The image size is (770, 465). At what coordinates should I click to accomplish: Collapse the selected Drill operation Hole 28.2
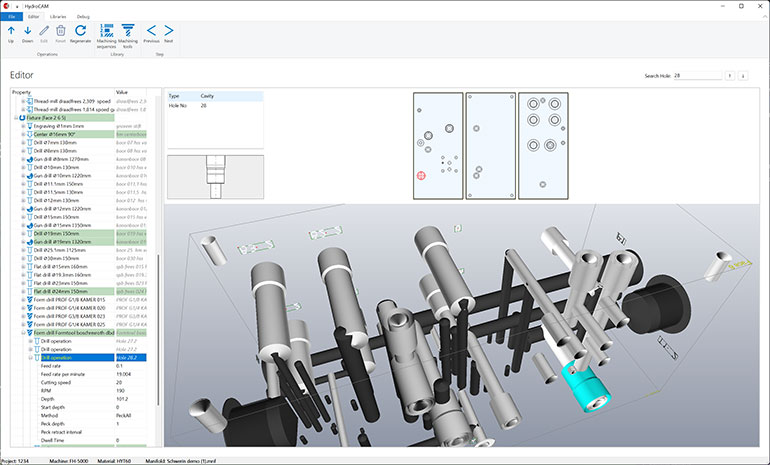(30, 357)
